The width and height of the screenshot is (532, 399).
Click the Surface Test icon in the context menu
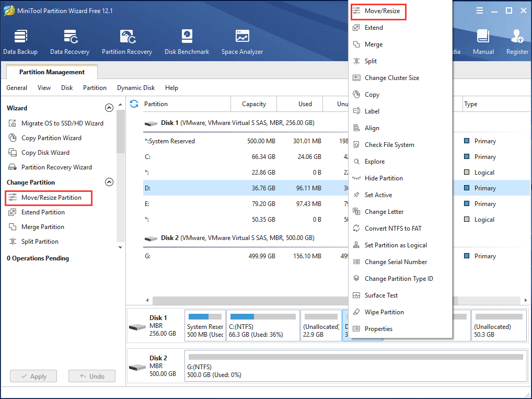click(x=356, y=295)
